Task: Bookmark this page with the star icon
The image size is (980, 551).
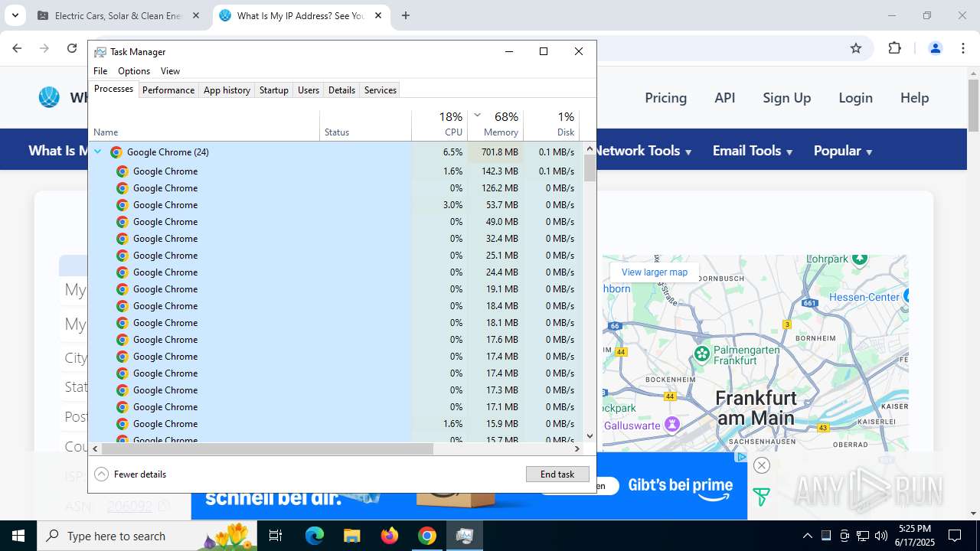Action: 856,48
